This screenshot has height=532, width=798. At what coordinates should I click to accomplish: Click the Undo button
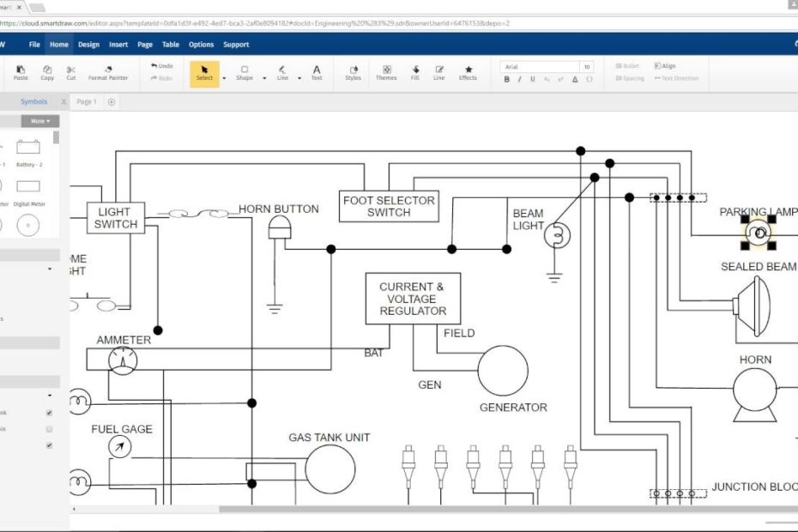161,65
